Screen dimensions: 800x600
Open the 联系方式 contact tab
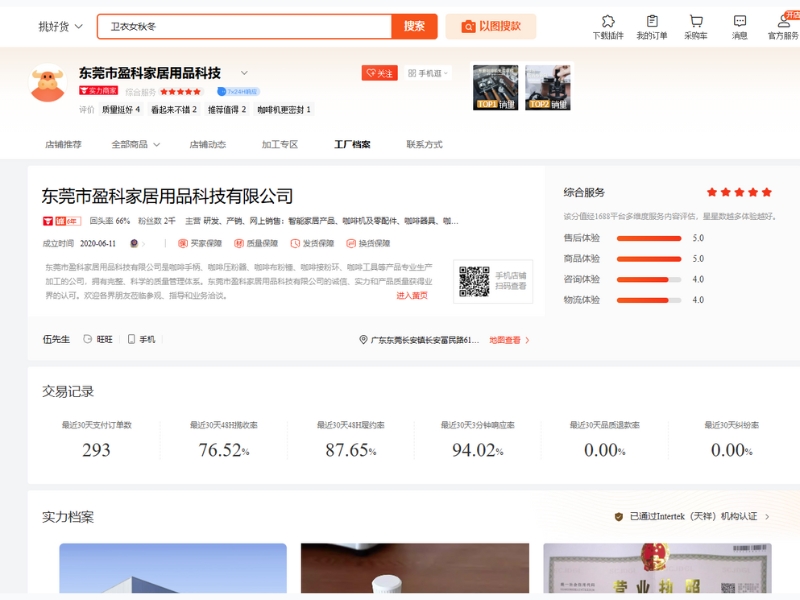[424, 144]
